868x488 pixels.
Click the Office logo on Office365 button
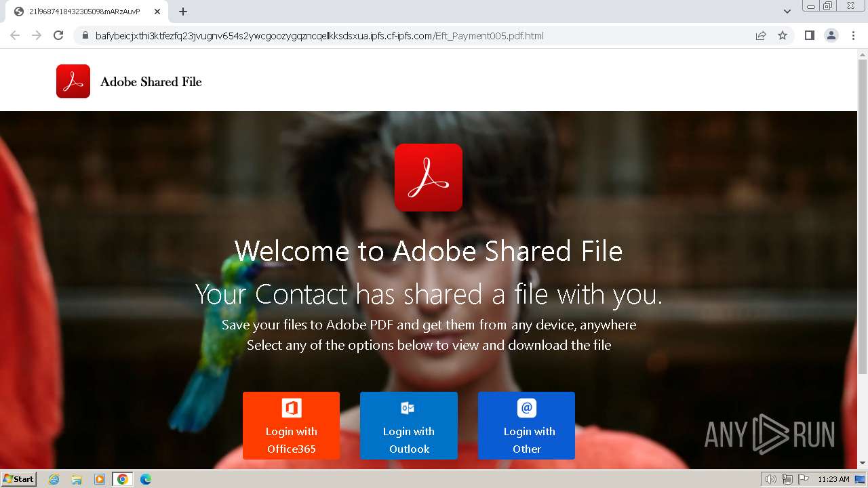(292, 408)
